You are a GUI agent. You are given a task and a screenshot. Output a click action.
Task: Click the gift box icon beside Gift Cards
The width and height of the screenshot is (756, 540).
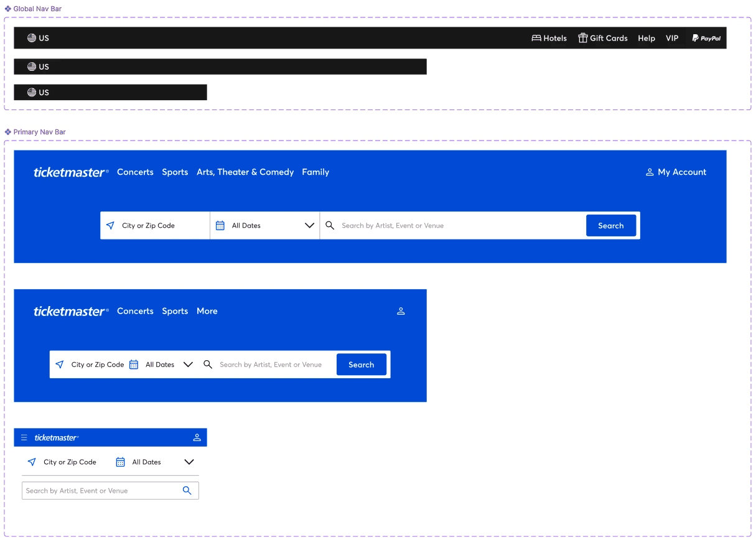pyautogui.click(x=583, y=38)
